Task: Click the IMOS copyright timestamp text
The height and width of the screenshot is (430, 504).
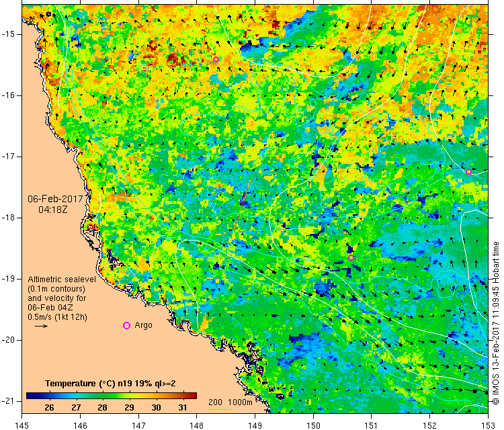Action: pyautogui.click(x=495, y=323)
